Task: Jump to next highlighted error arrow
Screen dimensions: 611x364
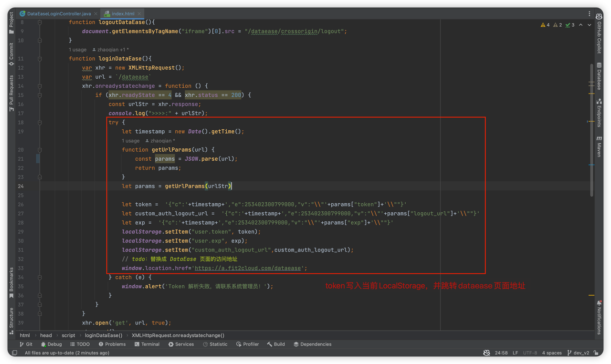Action: click(x=590, y=25)
